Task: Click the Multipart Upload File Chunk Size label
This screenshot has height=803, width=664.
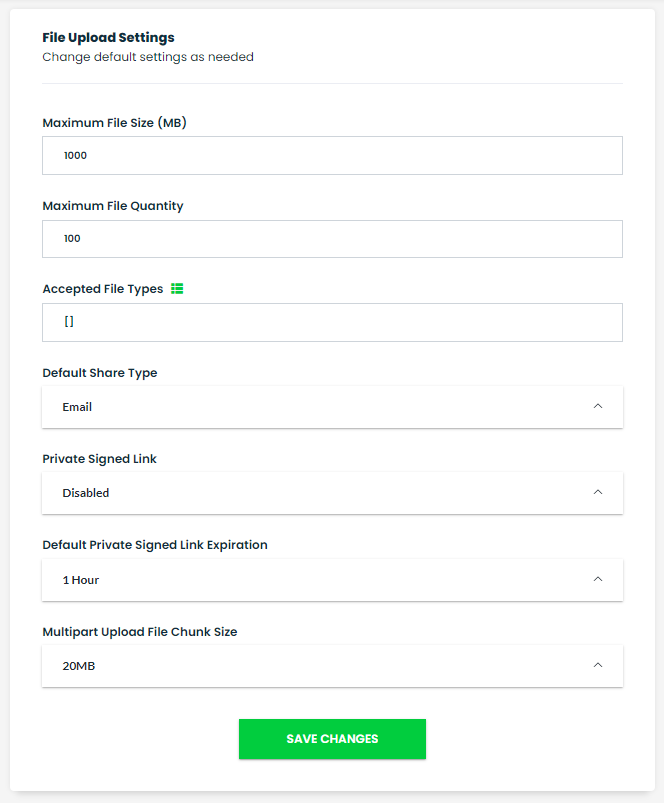Action: pyautogui.click(x=139, y=632)
